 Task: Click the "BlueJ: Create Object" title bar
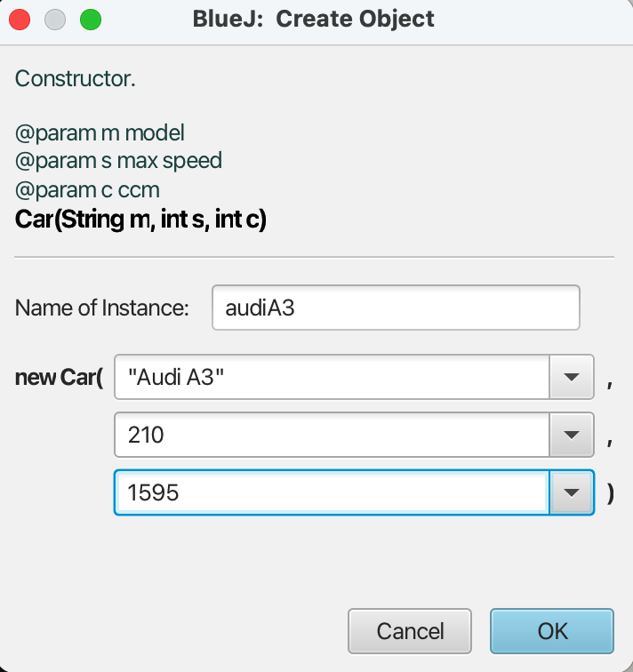click(314, 19)
